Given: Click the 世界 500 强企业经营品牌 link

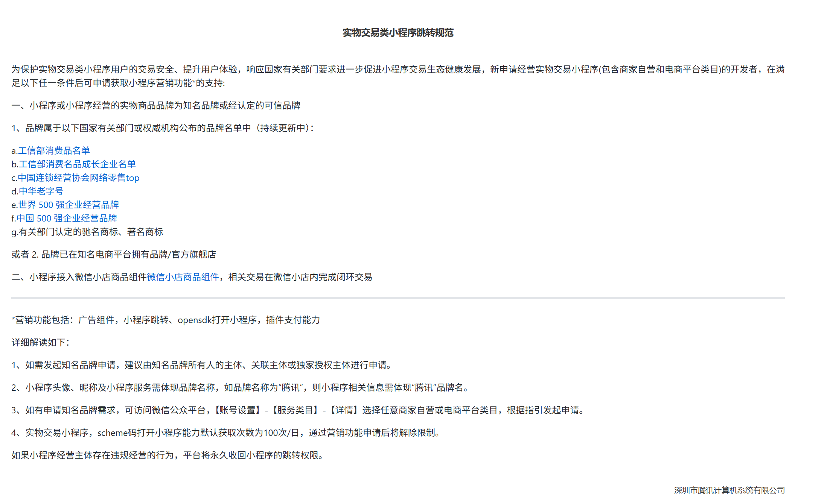Looking at the screenshot, I should coord(69,205).
